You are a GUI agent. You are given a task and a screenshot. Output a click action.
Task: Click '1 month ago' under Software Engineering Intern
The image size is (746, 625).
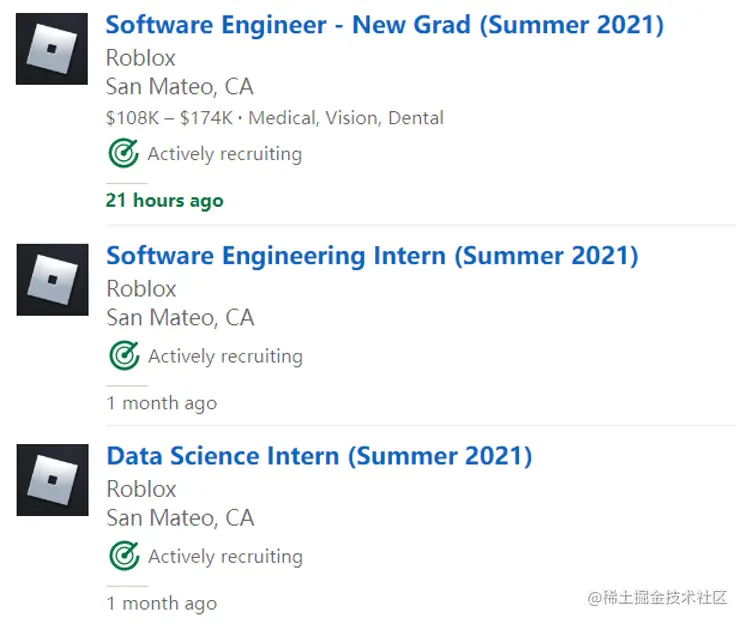(161, 404)
